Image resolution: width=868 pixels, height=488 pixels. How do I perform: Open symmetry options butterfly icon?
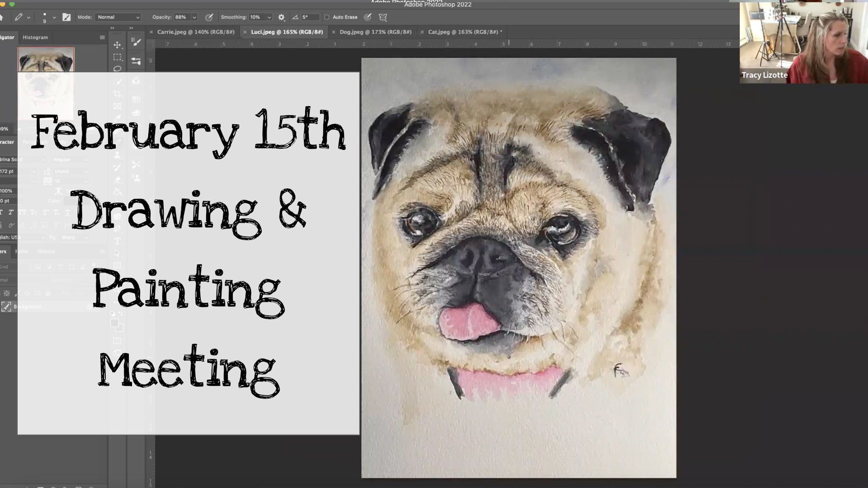(x=383, y=17)
